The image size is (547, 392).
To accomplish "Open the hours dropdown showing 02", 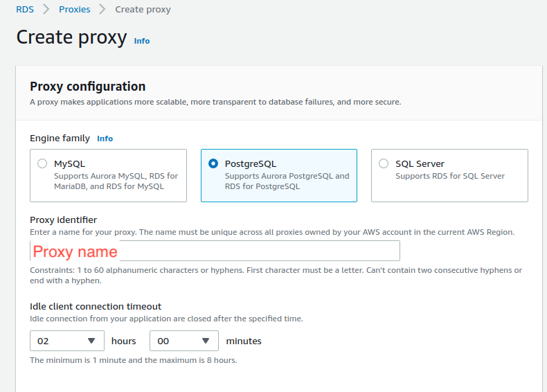I will tap(67, 341).
